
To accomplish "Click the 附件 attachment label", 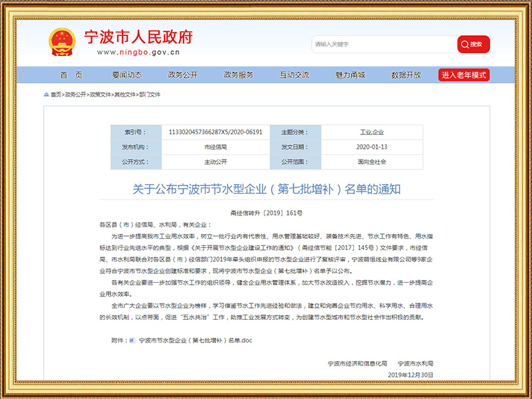I will pyautogui.click(x=119, y=340).
